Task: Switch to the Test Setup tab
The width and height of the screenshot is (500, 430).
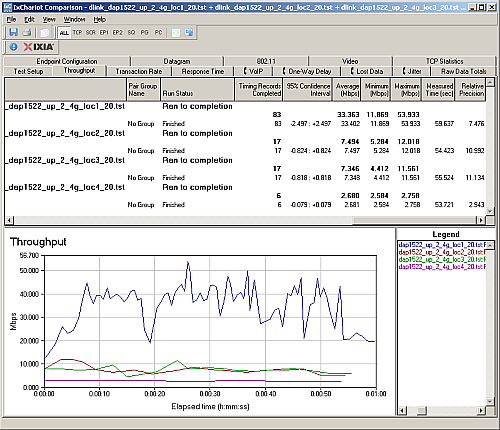Action: [28, 71]
